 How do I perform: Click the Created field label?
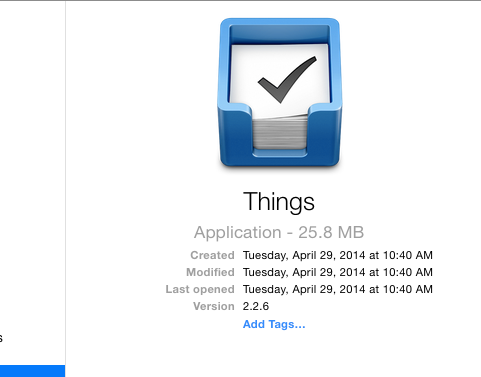point(212,255)
